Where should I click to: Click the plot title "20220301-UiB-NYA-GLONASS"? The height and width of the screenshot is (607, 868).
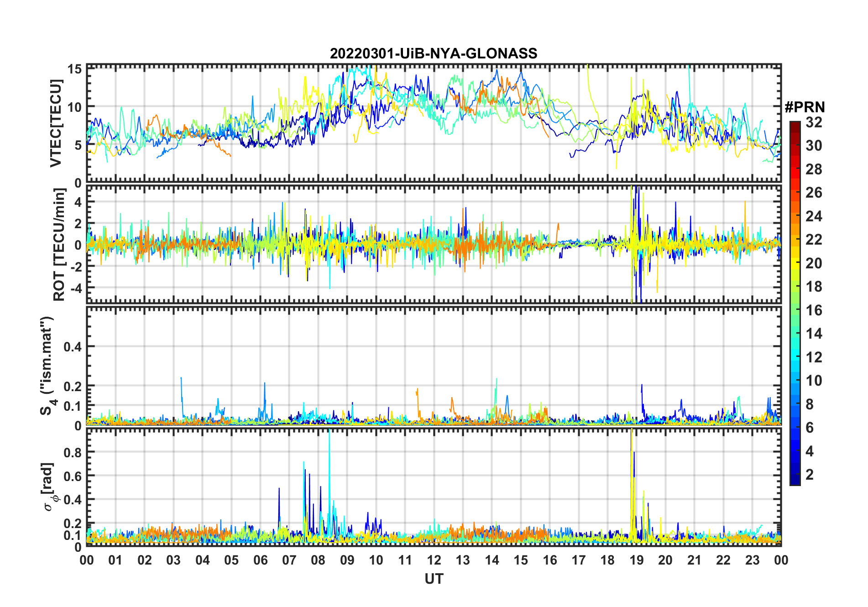pos(434,53)
